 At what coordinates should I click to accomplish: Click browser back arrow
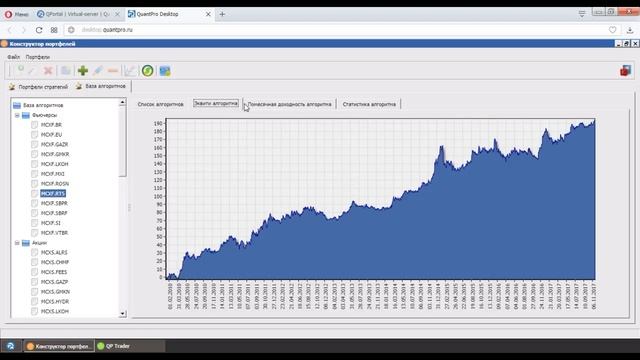point(10,30)
